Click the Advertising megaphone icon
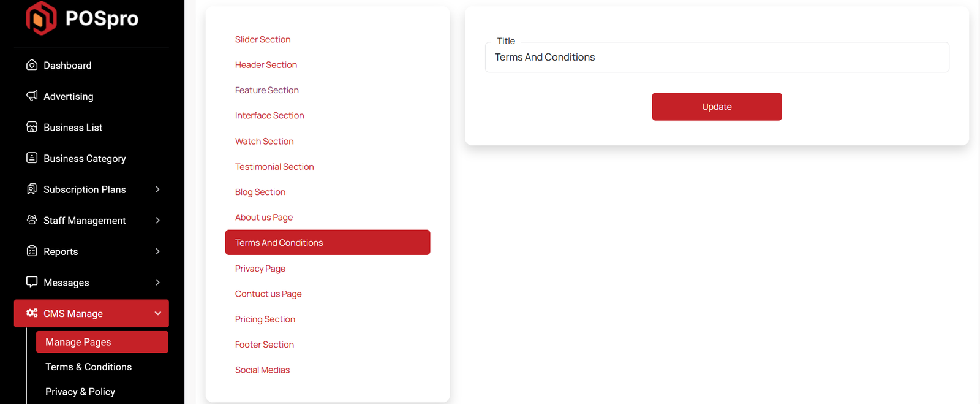The image size is (980, 404). (x=32, y=96)
